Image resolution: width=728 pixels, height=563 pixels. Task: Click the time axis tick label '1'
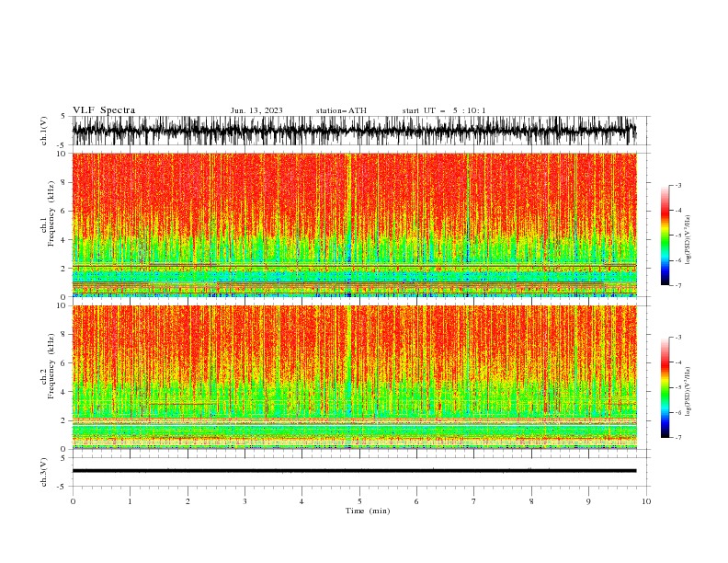coord(130,501)
